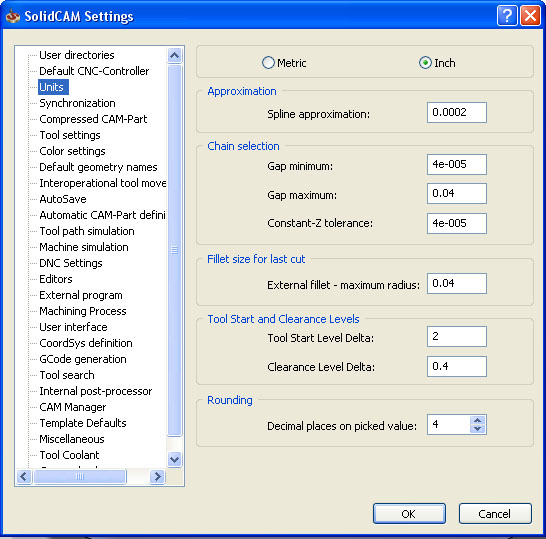The image size is (546, 539).
Task: Click the tree list's scroll down arrow
Action: pyautogui.click(x=174, y=459)
